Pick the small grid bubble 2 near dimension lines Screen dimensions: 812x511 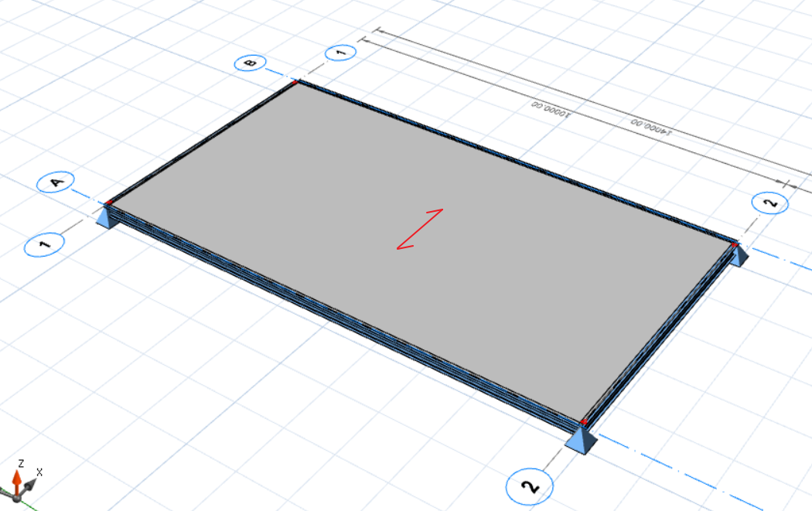[770, 203]
